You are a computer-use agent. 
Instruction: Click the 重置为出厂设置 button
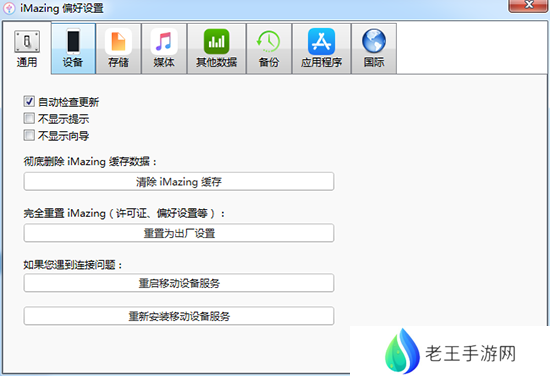(x=179, y=233)
